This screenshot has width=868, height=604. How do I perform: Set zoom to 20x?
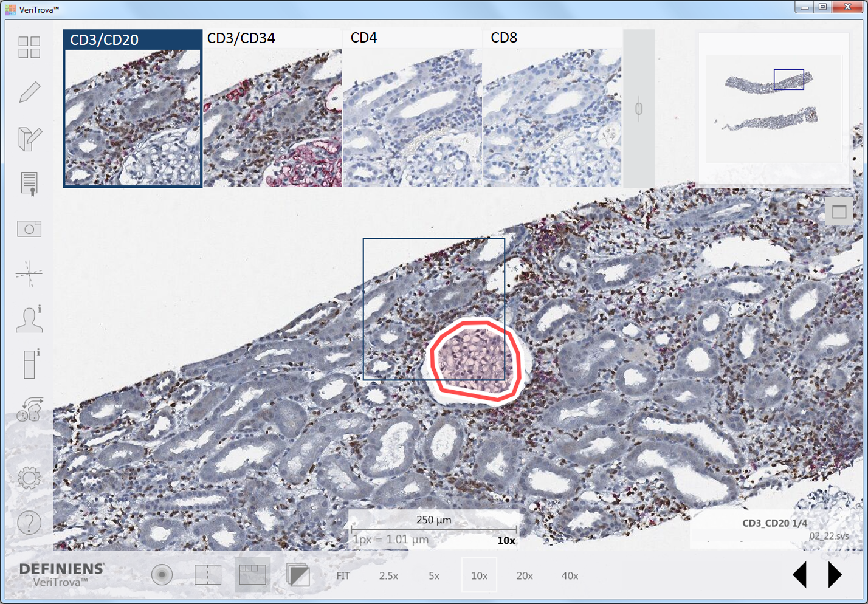525,575
